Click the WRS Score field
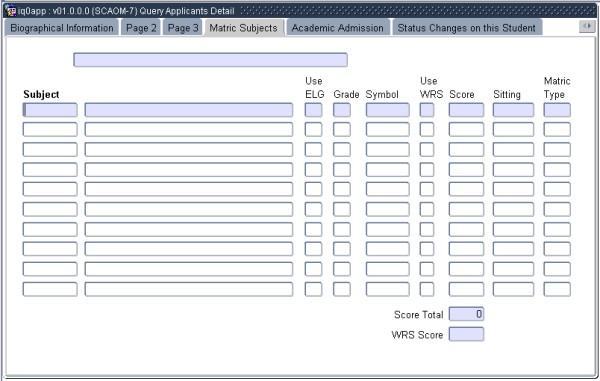The height and width of the screenshot is (381, 600). pyautogui.click(x=466, y=334)
